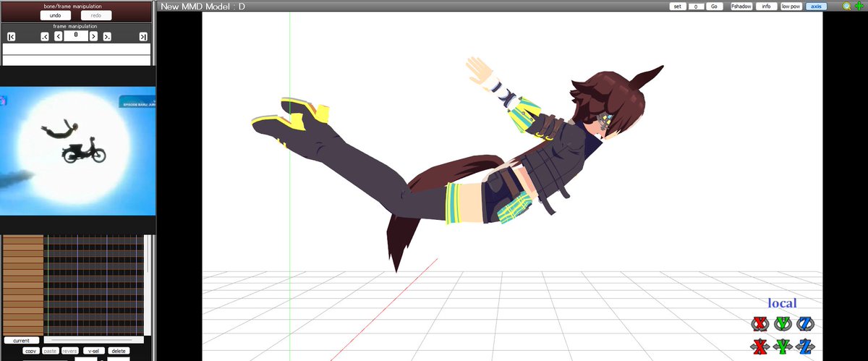Click the copy button
The image size is (868, 361).
(x=30, y=351)
